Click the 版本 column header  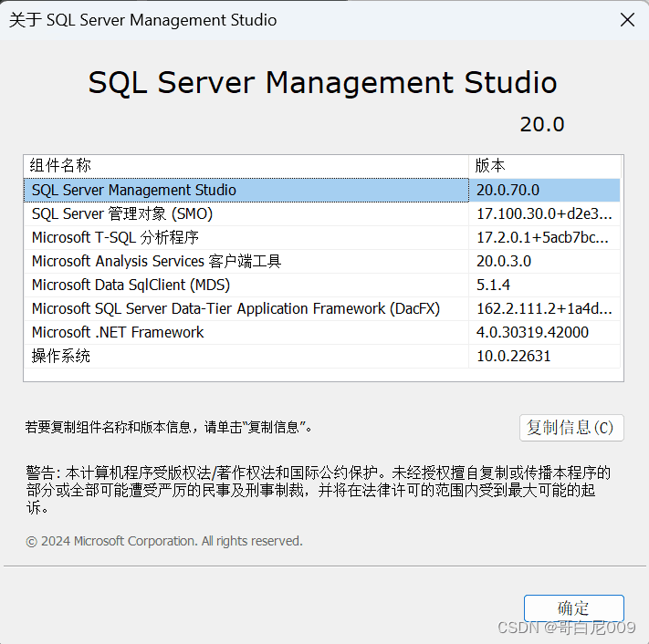pos(545,166)
